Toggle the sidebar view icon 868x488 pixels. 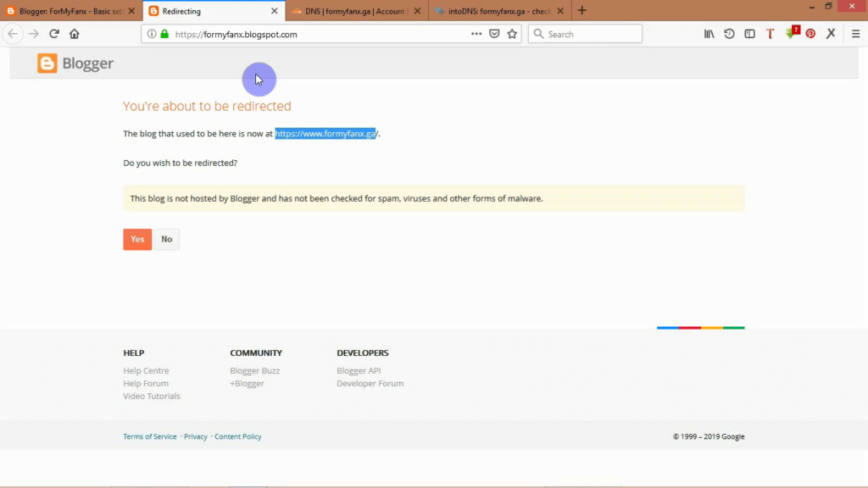click(749, 34)
